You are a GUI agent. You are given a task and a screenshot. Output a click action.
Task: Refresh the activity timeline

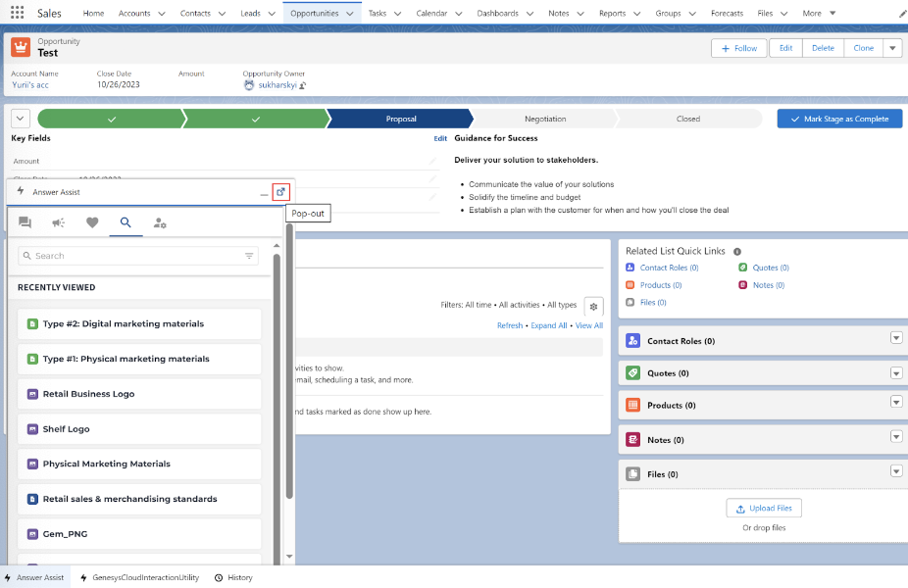coord(510,325)
